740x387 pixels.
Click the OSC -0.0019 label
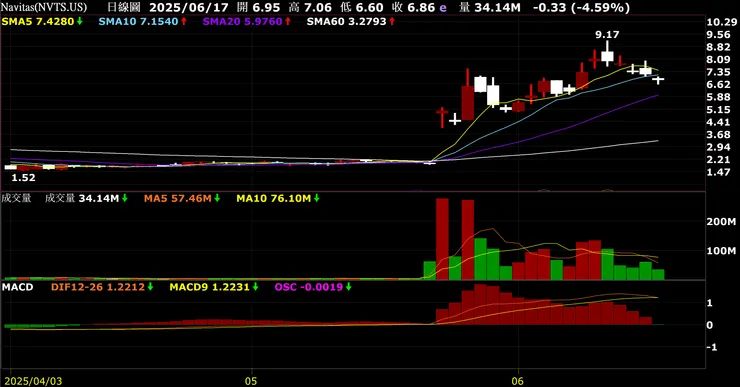[309, 287]
